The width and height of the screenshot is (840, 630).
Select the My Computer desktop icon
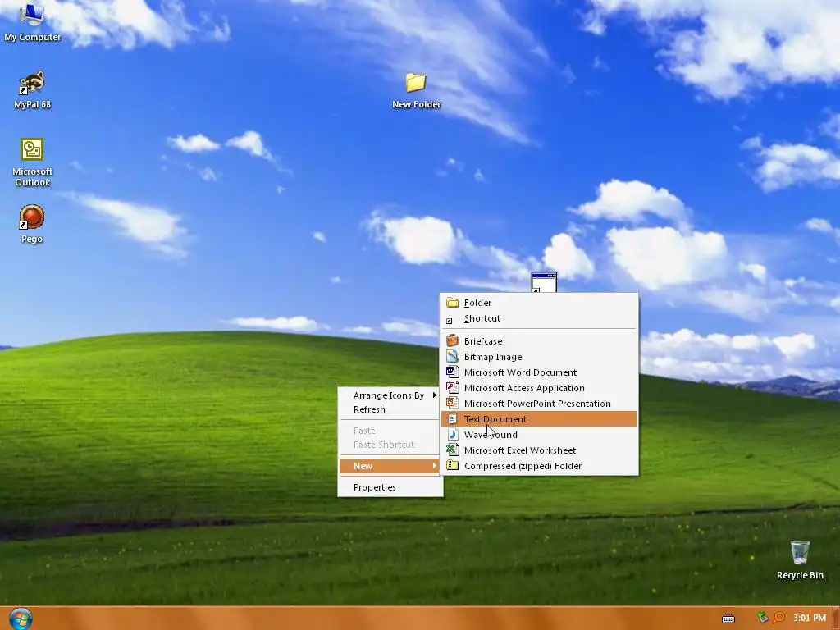coord(32,21)
